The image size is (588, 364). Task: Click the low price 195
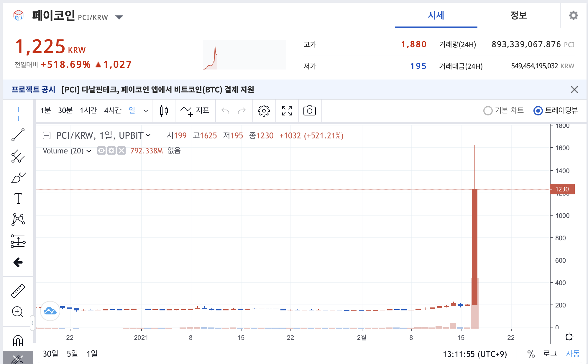click(x=418, y=66)
